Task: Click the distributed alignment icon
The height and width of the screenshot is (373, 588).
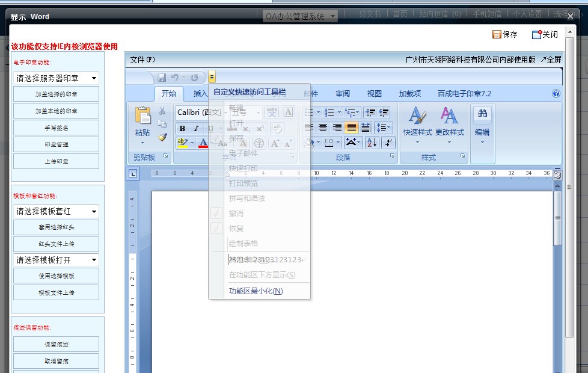Action: point(366,128)
